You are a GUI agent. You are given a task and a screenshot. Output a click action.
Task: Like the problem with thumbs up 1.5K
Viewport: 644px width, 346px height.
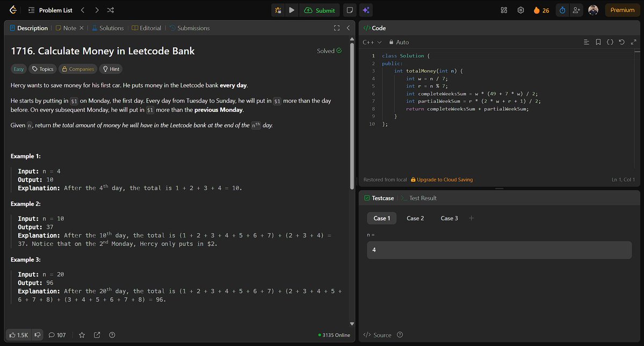coord(18,335)
